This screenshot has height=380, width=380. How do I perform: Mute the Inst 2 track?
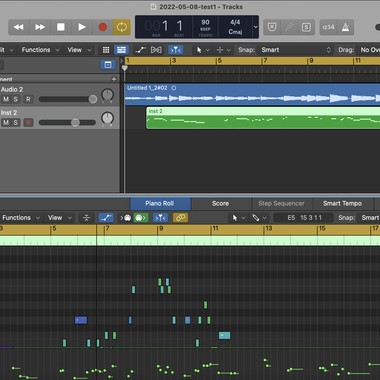point(6,123)
